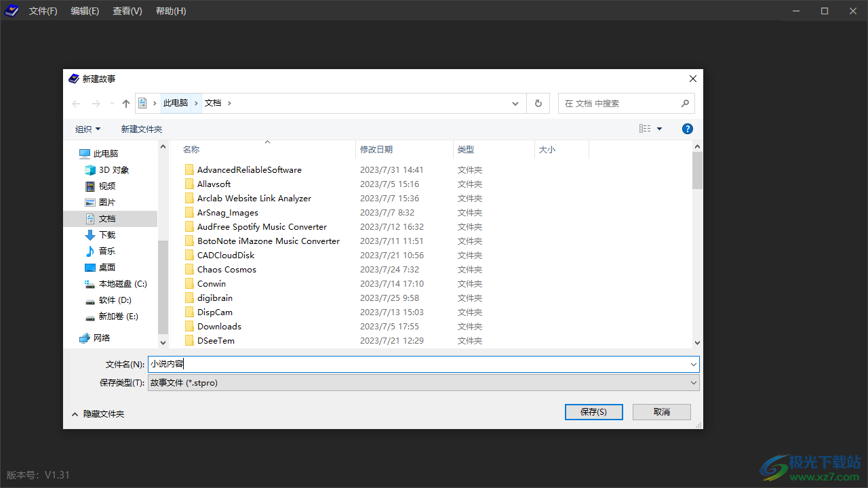Expand the address bar history dropdown
Screen dimensions: 868x488
(516, 104)
